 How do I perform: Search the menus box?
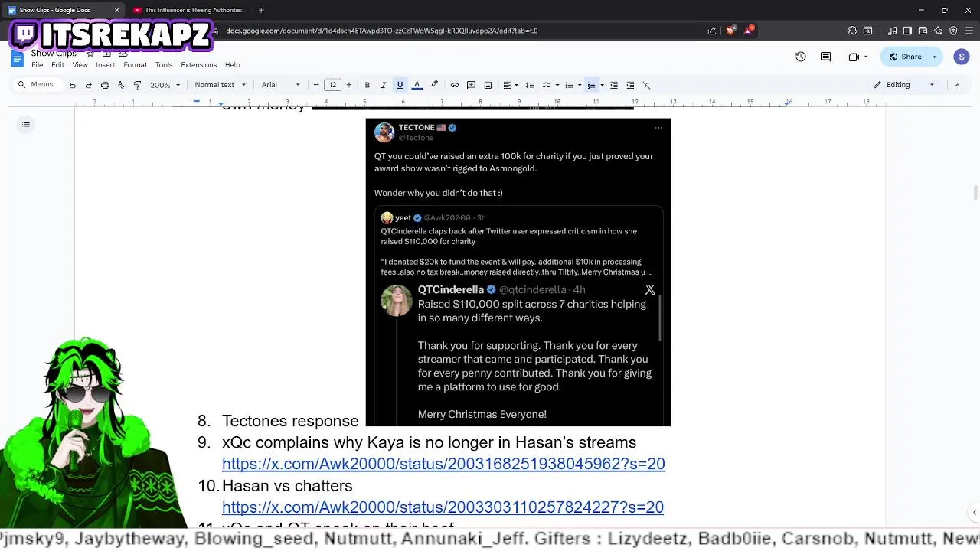coord(38,85)
